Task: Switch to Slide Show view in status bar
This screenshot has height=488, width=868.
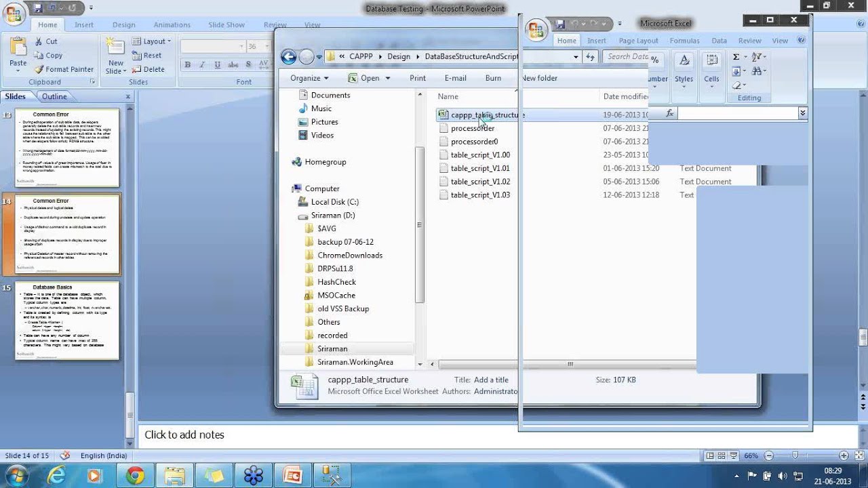Action: pyautogui.click(x=733, y=456)
